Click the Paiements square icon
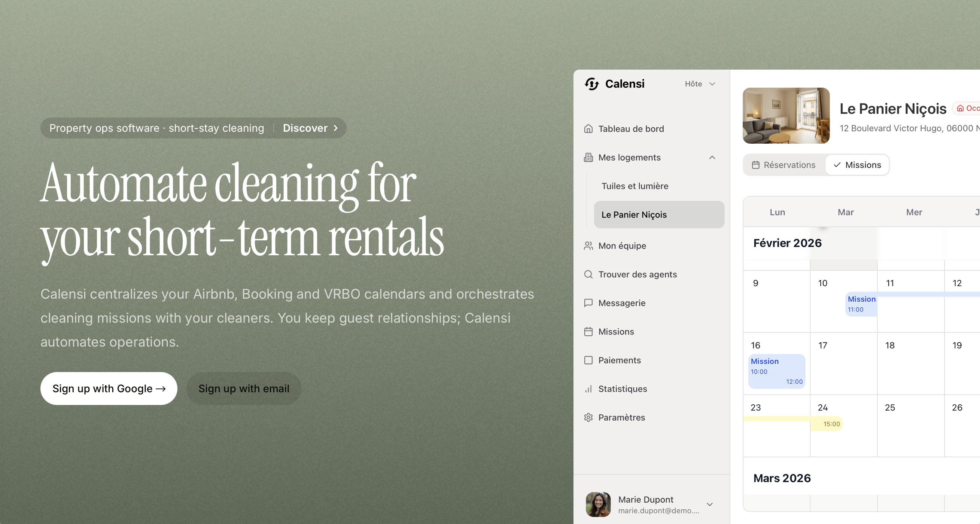980x524 pixels. pyautogui.click(x=588, y=360)
